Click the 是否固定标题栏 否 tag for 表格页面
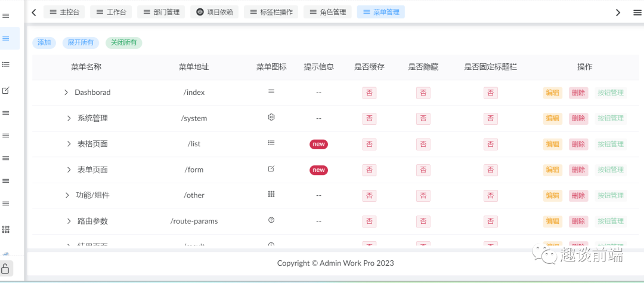 pos(490,144)
